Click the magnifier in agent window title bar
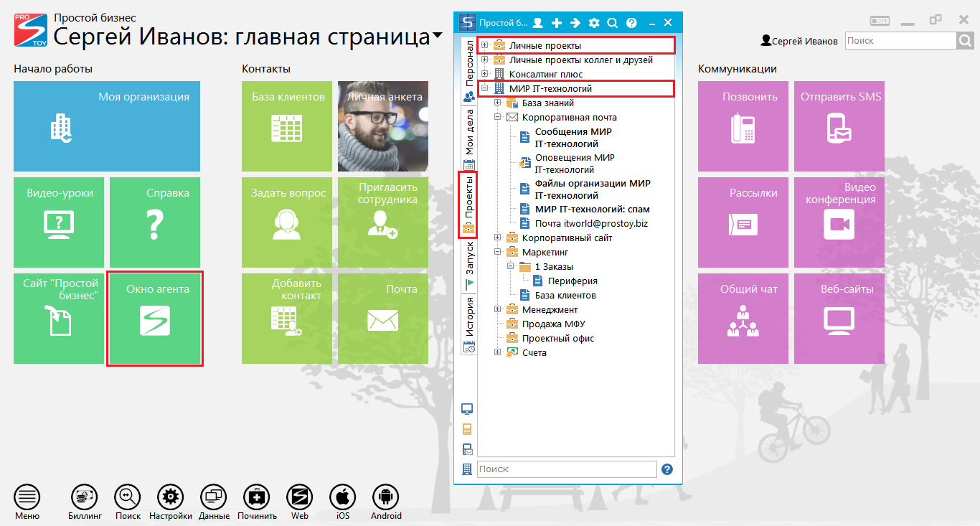The width and height of the screenshot is (980, 526). click(x=613, y=22)
